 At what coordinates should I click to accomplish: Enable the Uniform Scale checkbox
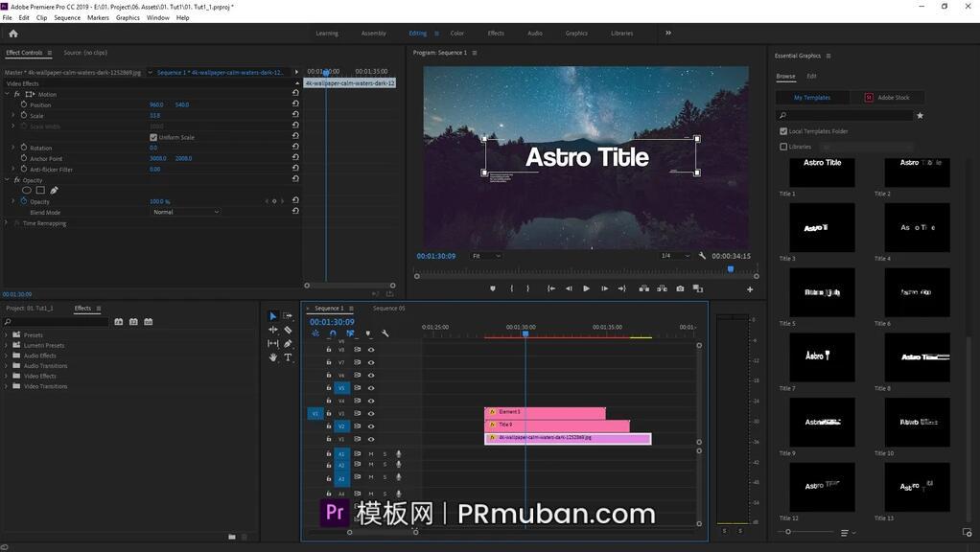tap(153, 137)
